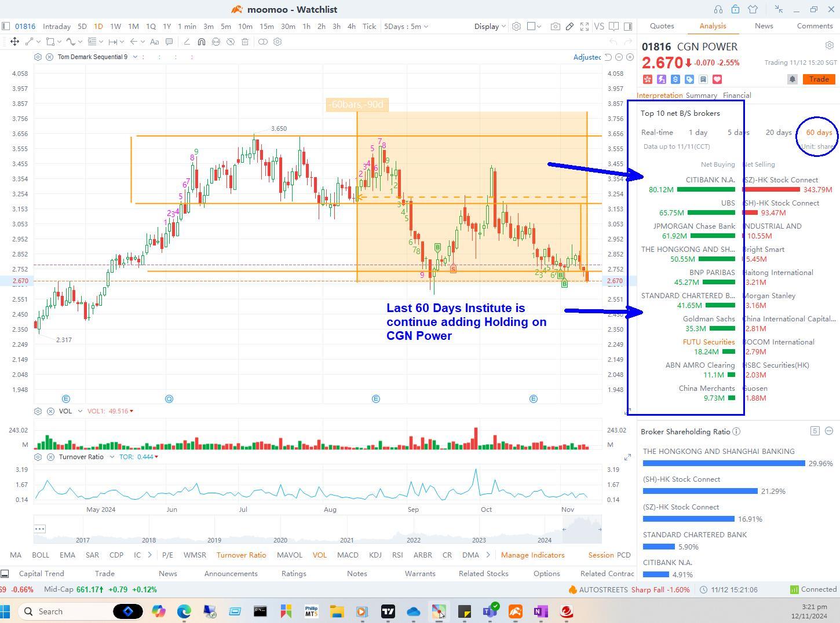Disable the Turnover Ratio indicator in bottom list
Image resolution: width=840 pixels, height=623 pixels.
241,555
